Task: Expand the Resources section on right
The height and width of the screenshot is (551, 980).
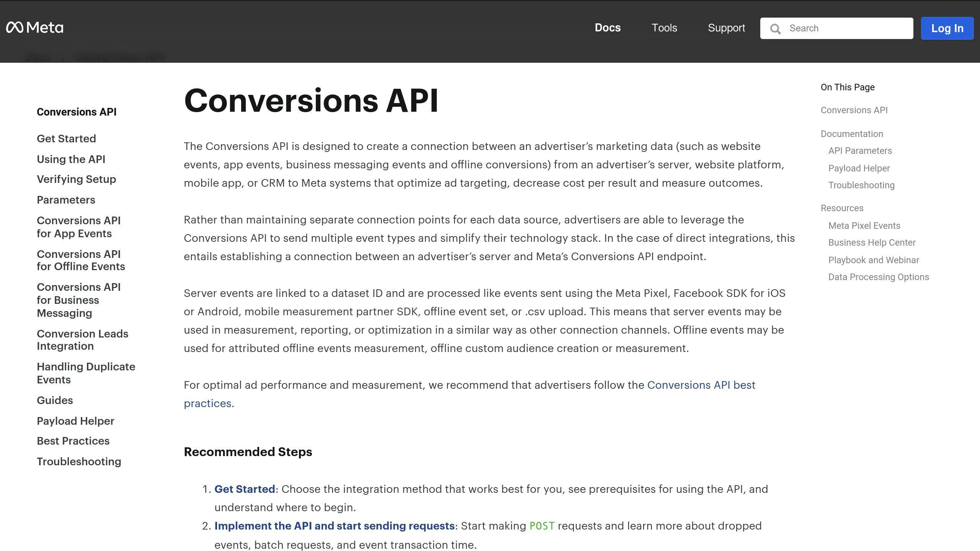Action: coord(842,208)
